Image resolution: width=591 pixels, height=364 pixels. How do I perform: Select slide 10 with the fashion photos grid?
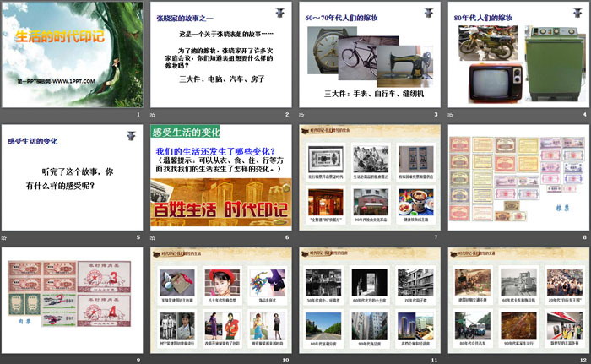pyautogui.click(x=220, y=299)
